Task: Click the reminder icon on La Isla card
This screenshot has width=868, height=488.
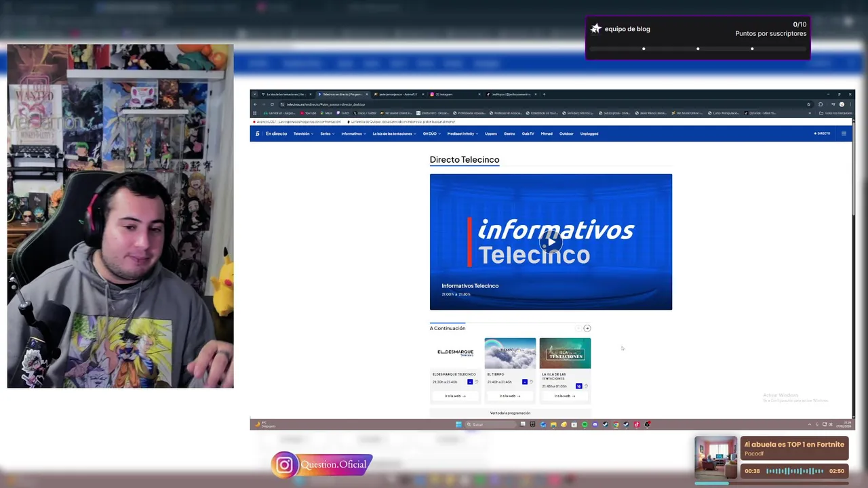Action: (x=586, y=386)
